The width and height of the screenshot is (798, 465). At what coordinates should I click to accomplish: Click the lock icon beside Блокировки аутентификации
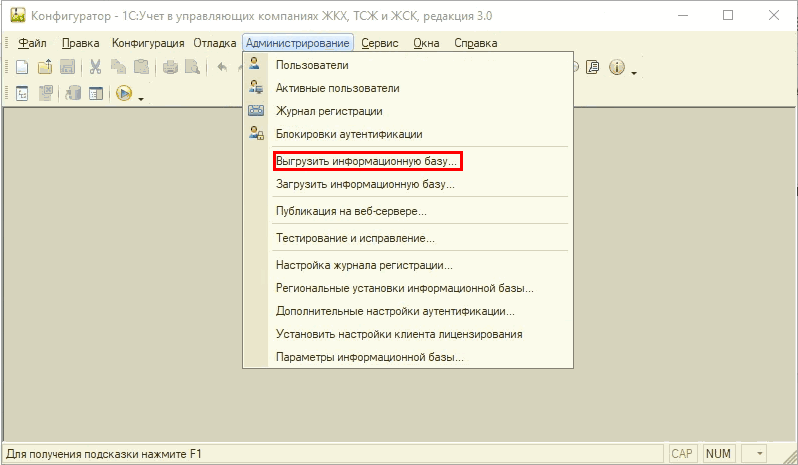tap(256, 133)
